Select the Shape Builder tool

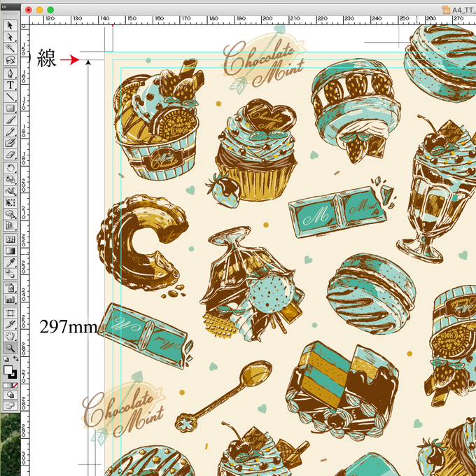(x=10, y=214)
